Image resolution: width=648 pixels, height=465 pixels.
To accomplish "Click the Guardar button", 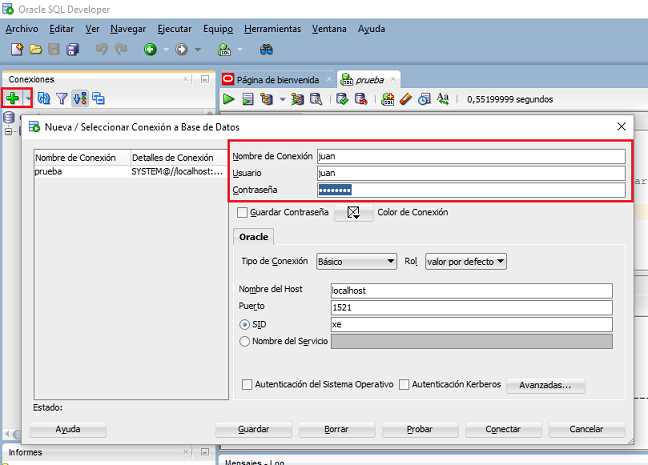I will point(253,429).
